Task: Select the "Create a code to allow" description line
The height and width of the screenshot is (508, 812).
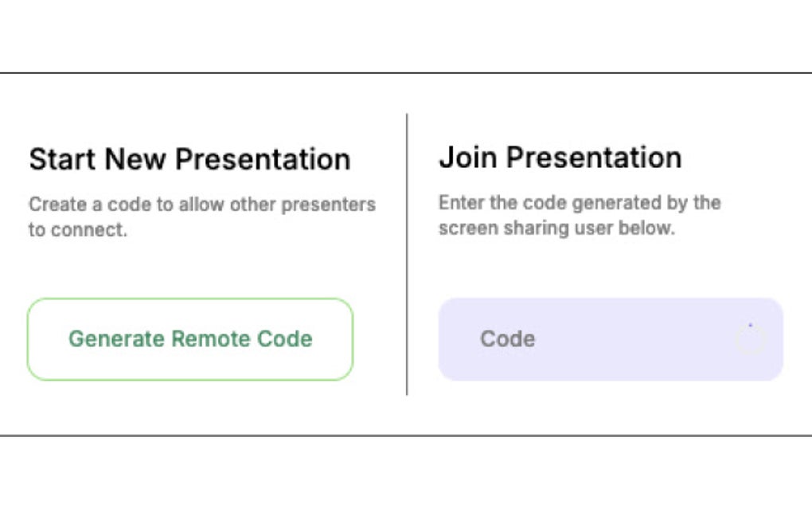Action: pos(201,205)
